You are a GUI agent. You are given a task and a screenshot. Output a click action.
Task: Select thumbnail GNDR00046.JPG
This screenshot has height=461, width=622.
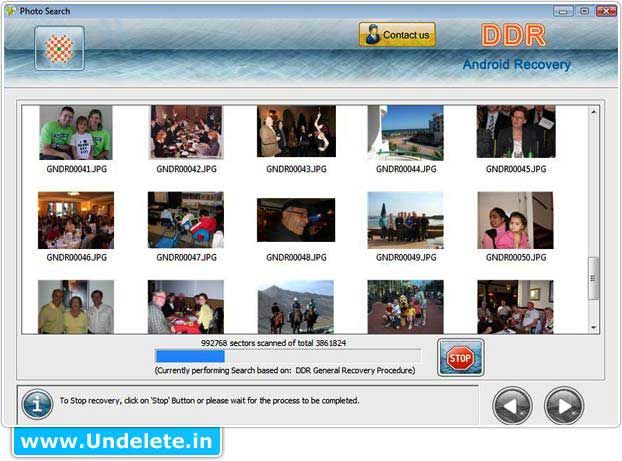76,220
